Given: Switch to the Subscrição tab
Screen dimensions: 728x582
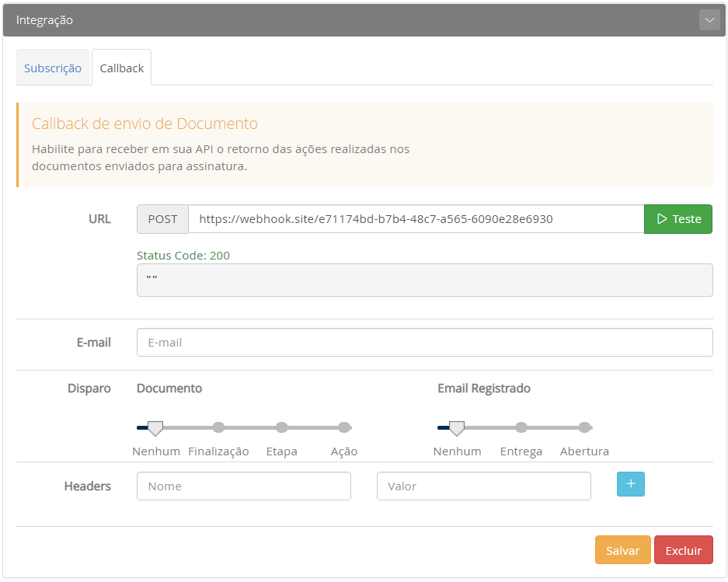Looking at the screenshot, I should [x=53, y=68].
